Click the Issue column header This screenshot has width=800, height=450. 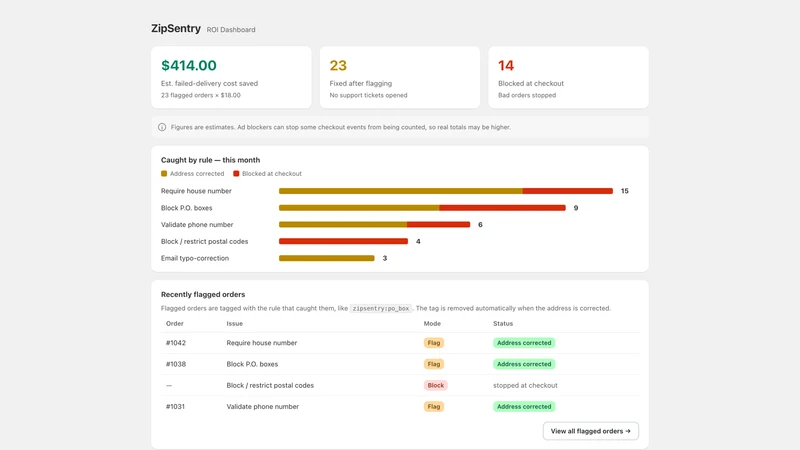click(x=235, y=323)
